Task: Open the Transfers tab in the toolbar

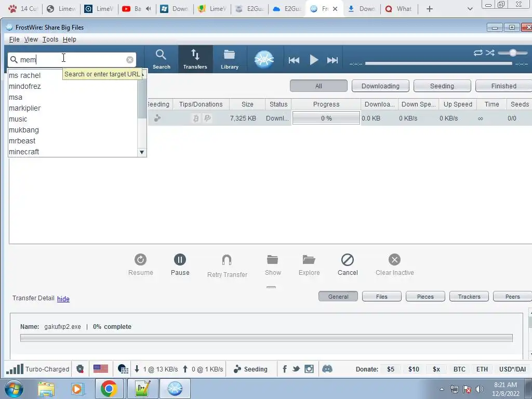Action: pos(195,59)
